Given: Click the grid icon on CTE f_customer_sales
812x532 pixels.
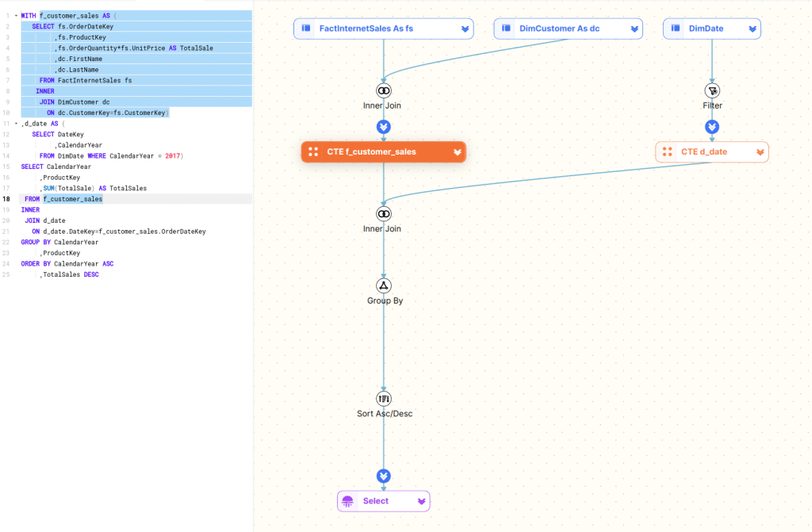Looking at the screenshot, I should [x=313, y=151].
